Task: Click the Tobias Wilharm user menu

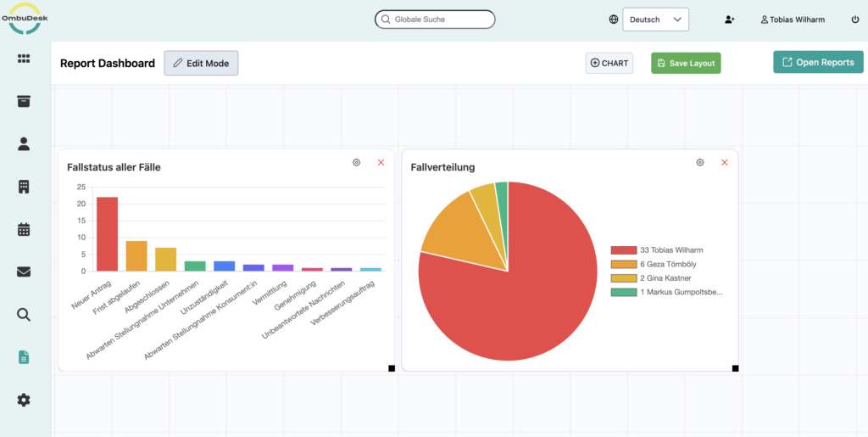Action: (x=795, y=20)
